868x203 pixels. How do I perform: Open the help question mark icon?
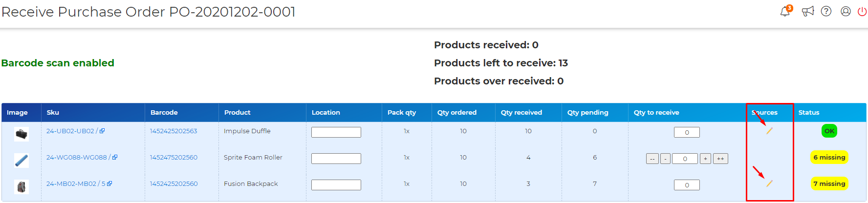click(826, 11)
